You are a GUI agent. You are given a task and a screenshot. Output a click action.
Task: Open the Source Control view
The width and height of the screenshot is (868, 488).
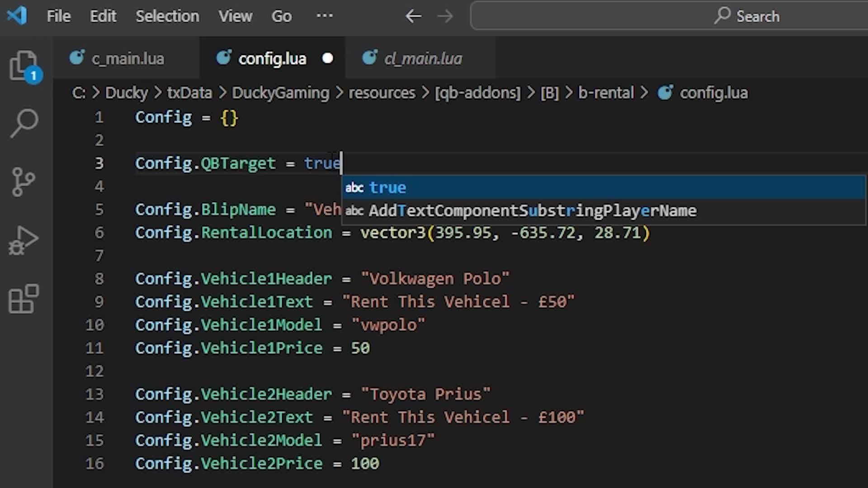tap(24, 182)
